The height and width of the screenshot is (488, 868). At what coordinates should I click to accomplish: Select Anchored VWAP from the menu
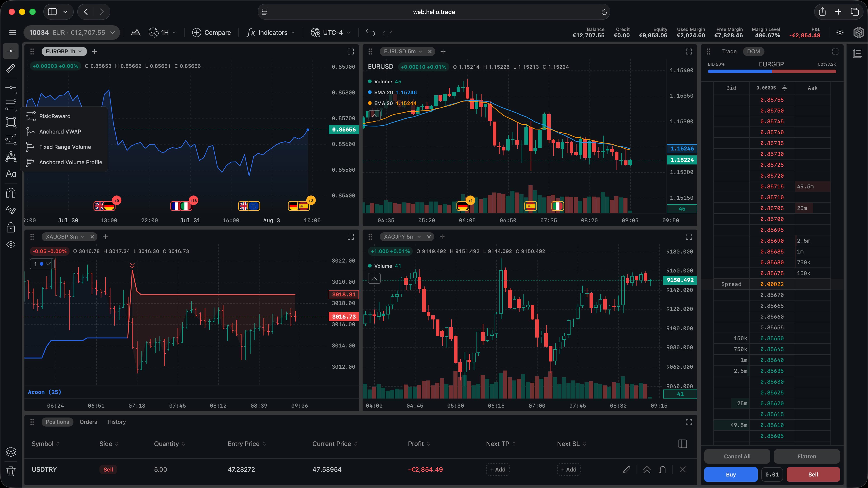[x=60, y=132]
